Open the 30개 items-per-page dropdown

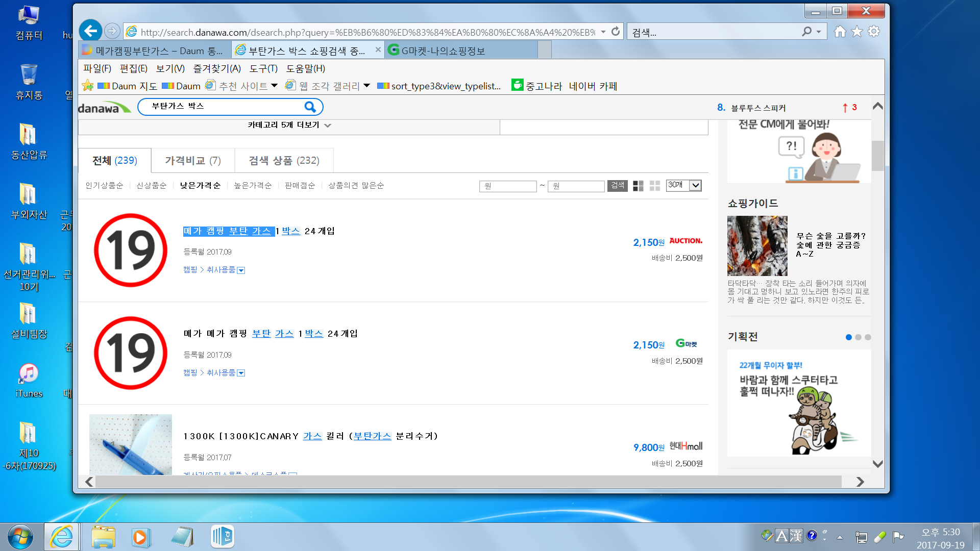[x=683, y=185]
